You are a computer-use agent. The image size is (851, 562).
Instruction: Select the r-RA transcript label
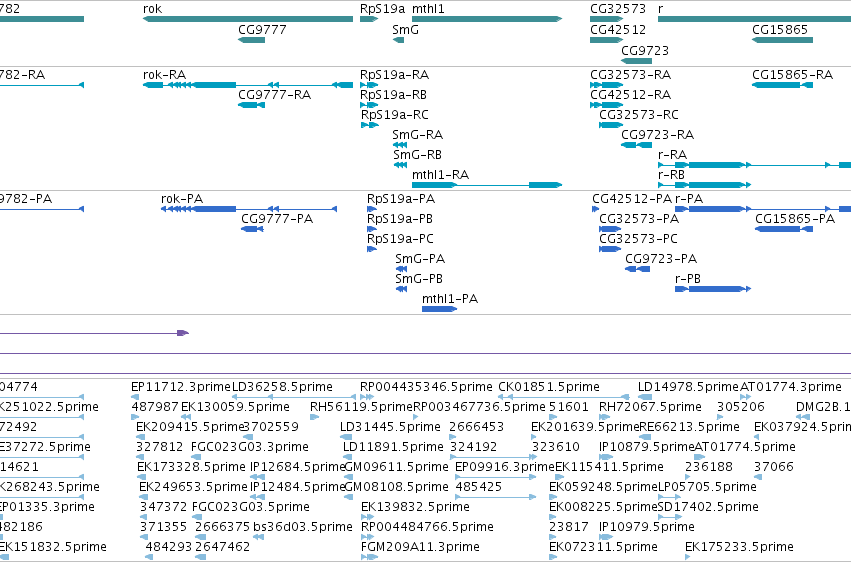click(672, 155)
